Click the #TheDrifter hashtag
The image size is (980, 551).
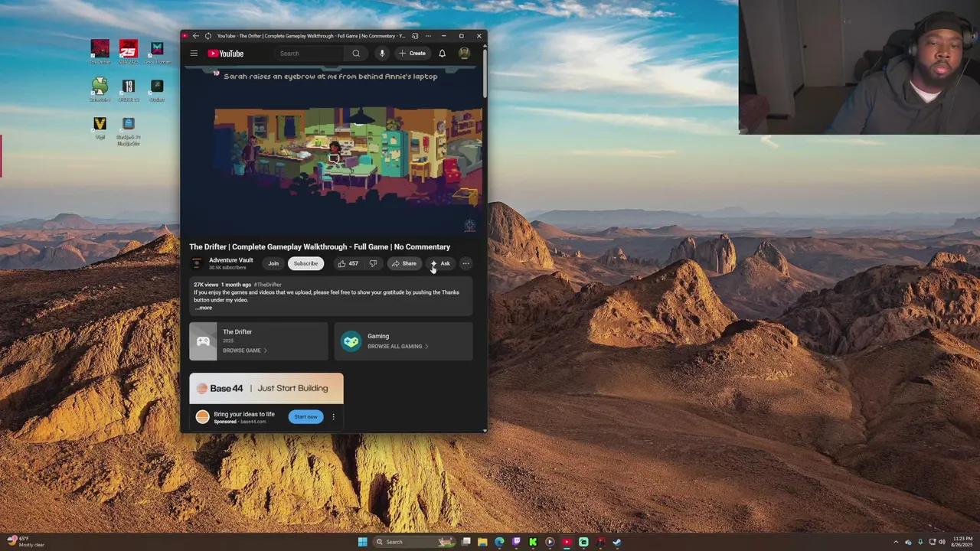(267, 285)
